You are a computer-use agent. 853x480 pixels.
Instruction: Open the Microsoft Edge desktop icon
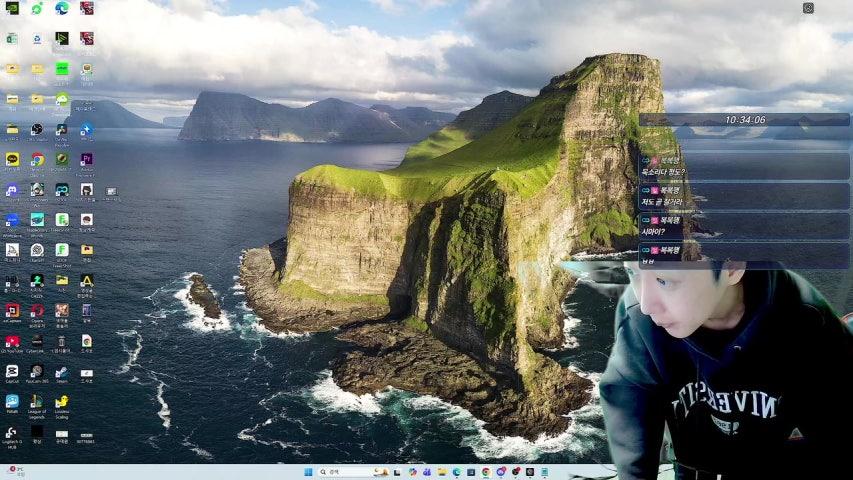(x=62, y=8)
